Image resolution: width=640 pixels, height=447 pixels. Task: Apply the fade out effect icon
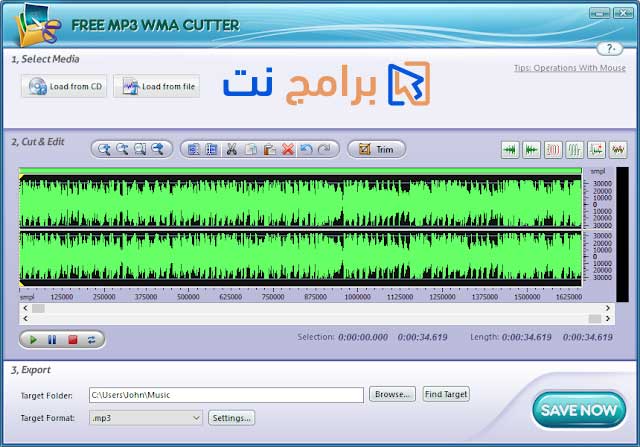click(x=531, y=150)
